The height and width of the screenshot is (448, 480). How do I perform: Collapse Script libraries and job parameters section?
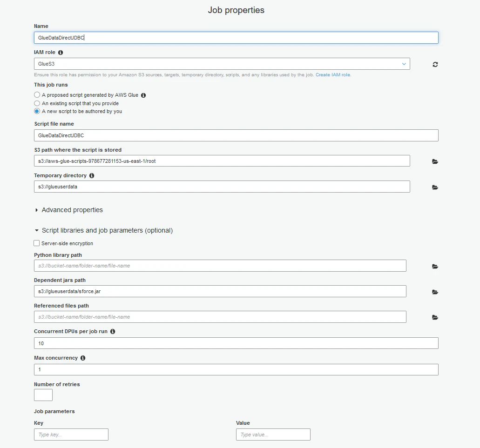pyautogui.click(x=104, y=231)
